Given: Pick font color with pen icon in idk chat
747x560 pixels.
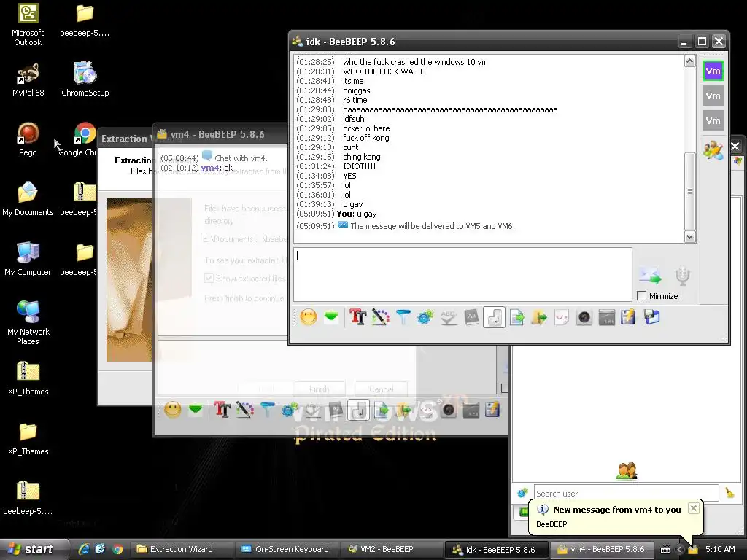Looking at the screenshot, I should (380, 317).
